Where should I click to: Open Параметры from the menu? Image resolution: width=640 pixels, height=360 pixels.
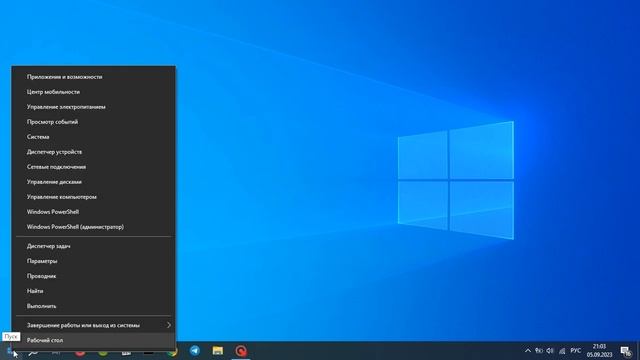(93, 261)
